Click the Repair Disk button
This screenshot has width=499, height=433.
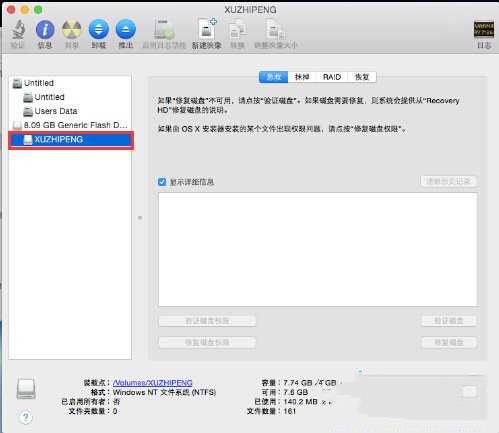click(x=449, y=342)
